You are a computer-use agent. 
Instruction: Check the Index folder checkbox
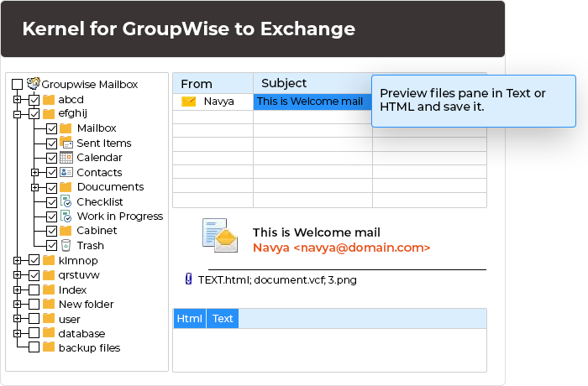(x=34, y=289)
